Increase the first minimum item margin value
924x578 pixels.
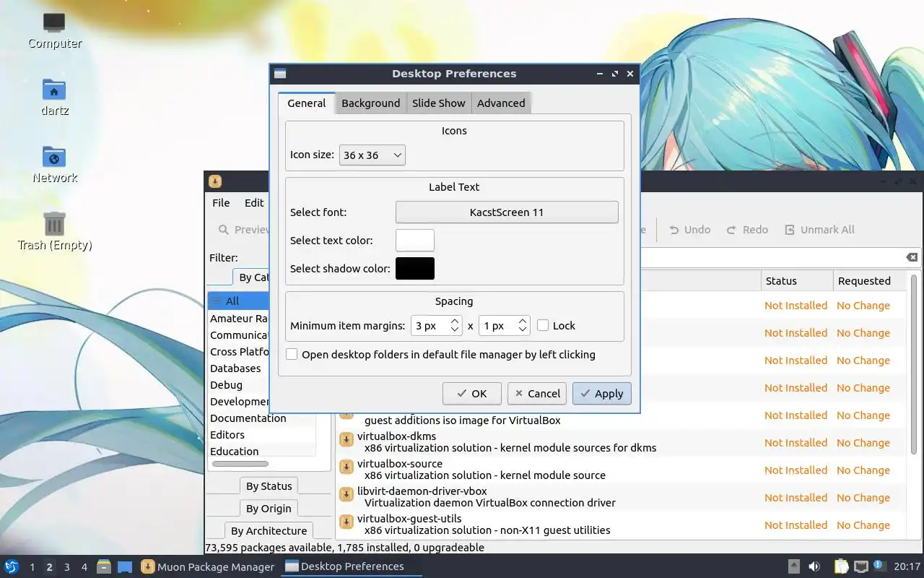455,322
